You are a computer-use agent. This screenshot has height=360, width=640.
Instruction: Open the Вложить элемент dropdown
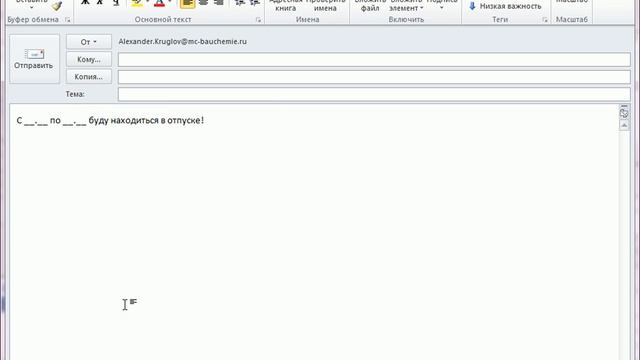click(406, 6)
